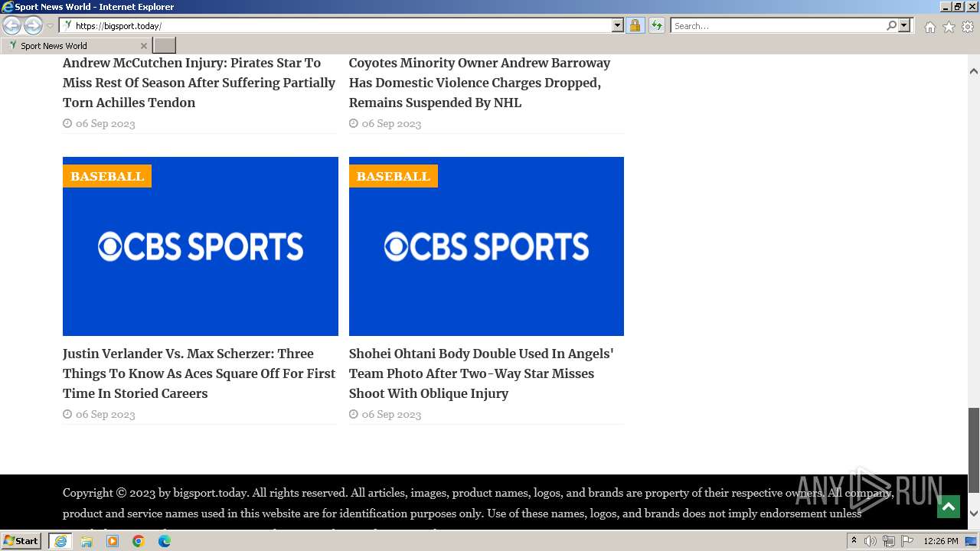Viewport: 980px width, 551px height.
Task: Open the network tray icon
Action: click(889, 541)
